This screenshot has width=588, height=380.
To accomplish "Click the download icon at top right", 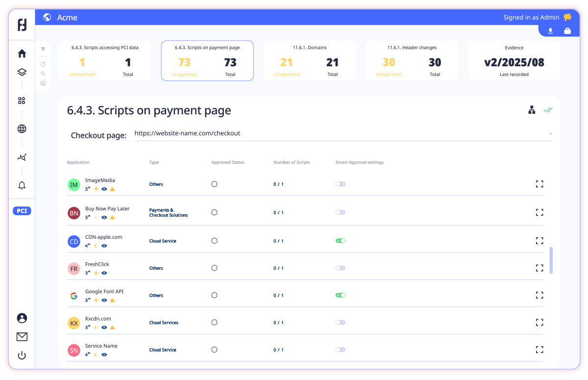I will pyautogui.click(x=550, y=31).
